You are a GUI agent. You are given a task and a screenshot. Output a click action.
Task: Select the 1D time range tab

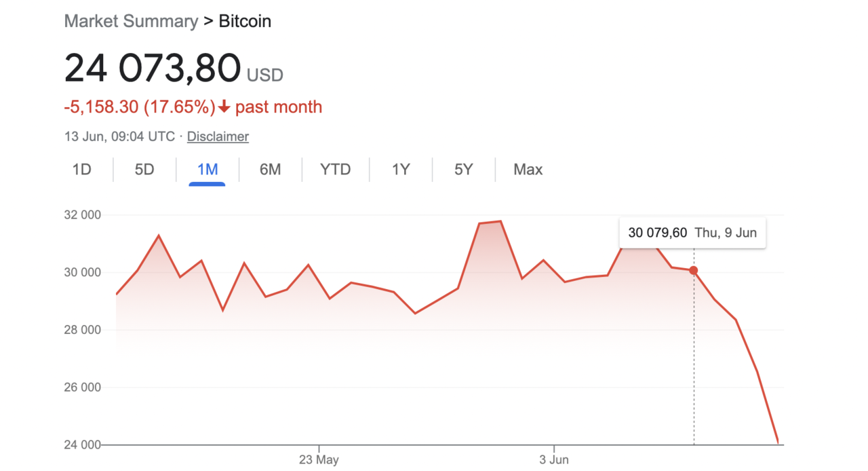[x=82, y=170]
